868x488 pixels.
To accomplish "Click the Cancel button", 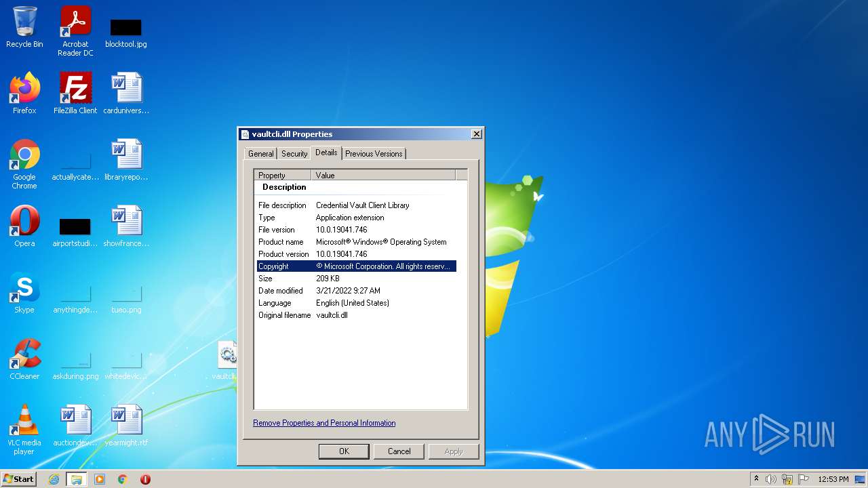I will click(399, 451).
